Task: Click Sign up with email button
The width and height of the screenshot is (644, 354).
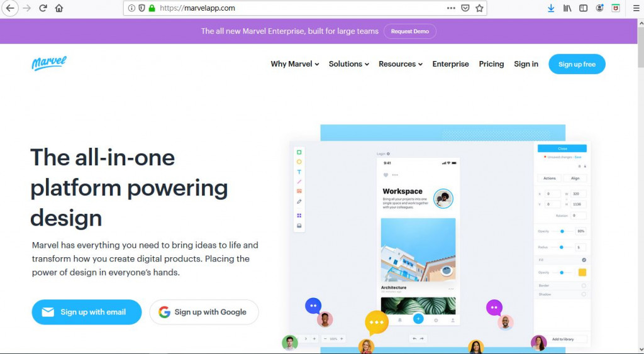Action: click(x=87, y=312)
